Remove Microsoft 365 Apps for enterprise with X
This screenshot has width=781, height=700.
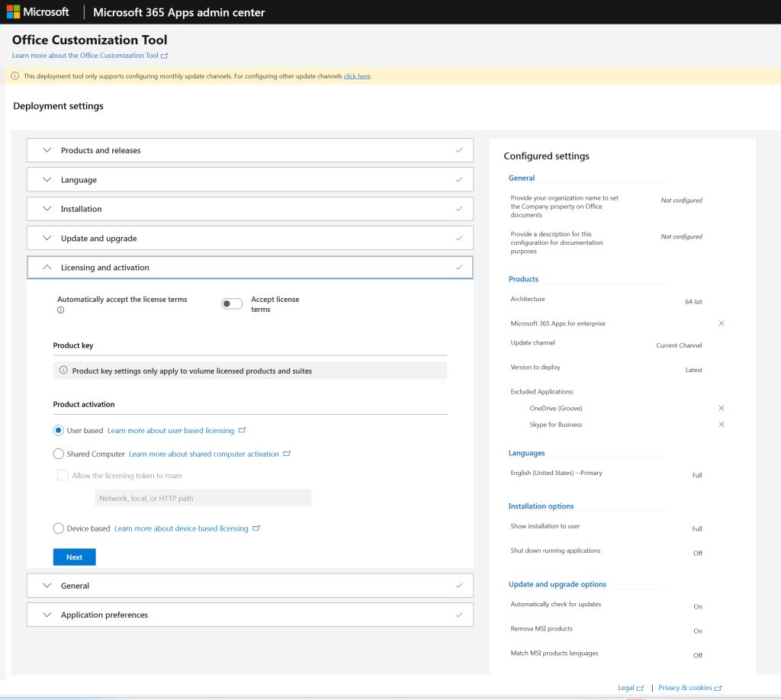coord(722,323)
